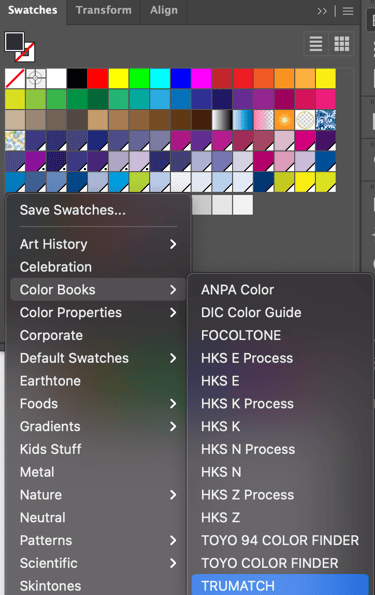Image resolution: width=375 pixels, height=595 pixels.
Task: Expand the Nature submenu
Action: pyautogui.click(x=98, y=494)
